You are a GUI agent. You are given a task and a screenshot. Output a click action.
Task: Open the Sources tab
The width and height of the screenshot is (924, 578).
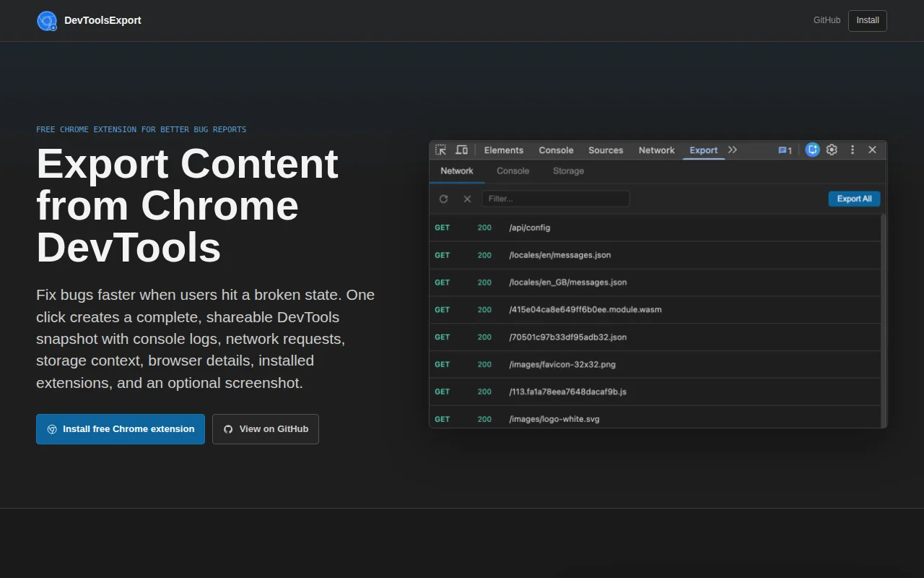pos(606,150)
